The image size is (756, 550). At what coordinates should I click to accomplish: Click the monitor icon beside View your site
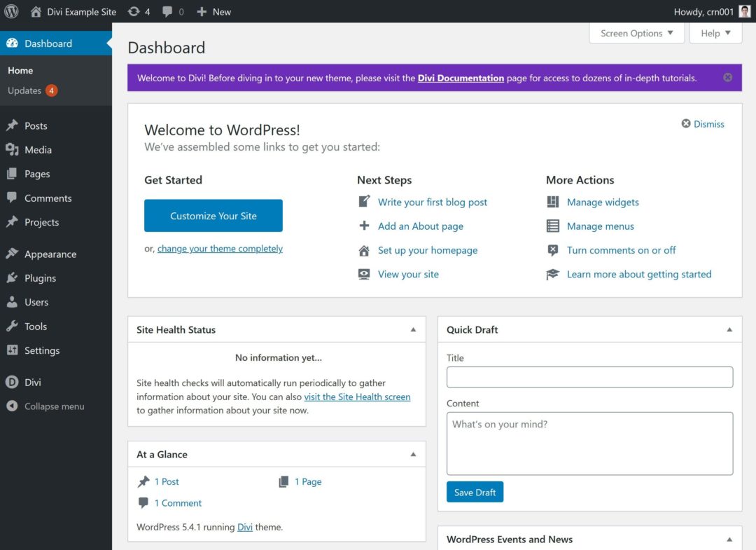[x=364, y=274]
